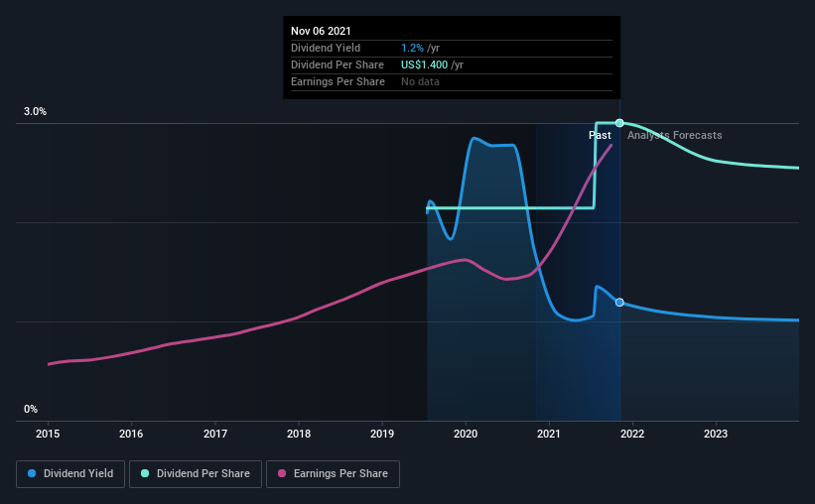Click the 2018 x-axis label
815x504 pixels.
pos(299,434)
